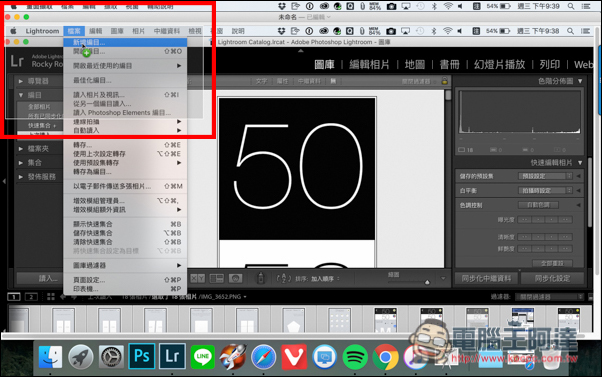Screen dimensions: 602x377
Task: Open Lightroom from the Dock
Action: [172, 356]
